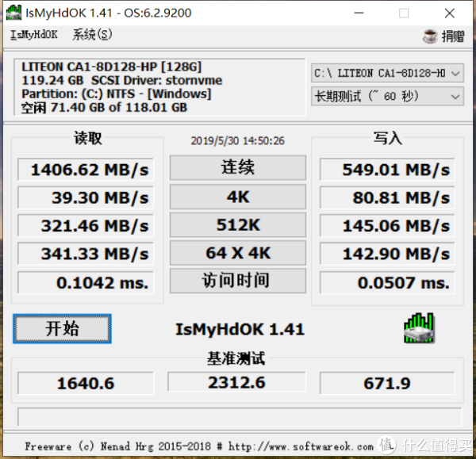Image resolution: width=476 pixels, height=459 pixels.
Task: Select the 80.81 MB/s write value
Action: pos(387,197)
